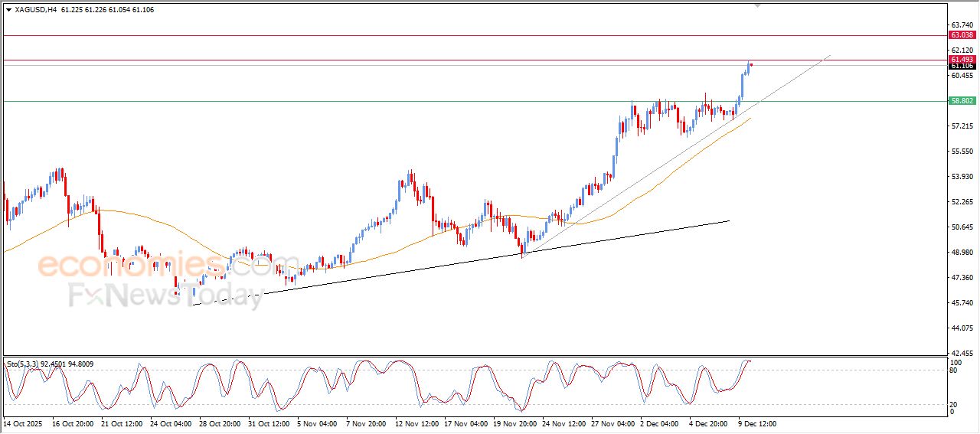Click the stochastic 80 level marker
980x434 pixels.
pyautogui.click(x=954, y=370)
